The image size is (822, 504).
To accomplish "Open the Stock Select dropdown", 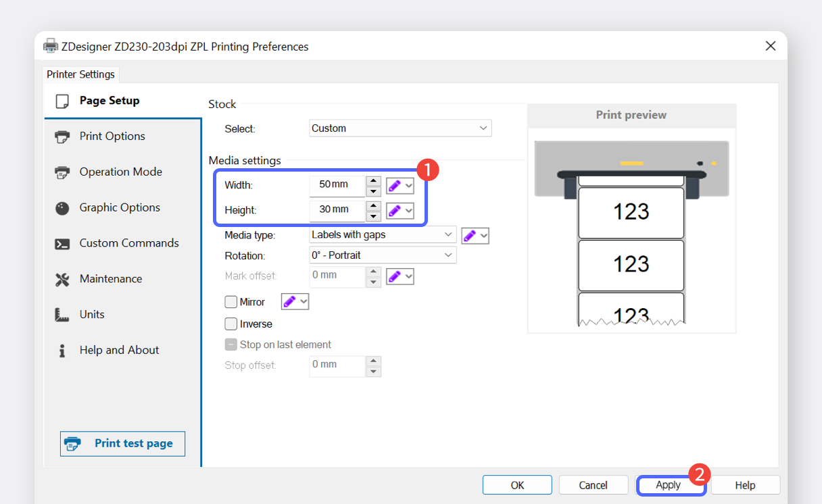I will 400,128.
